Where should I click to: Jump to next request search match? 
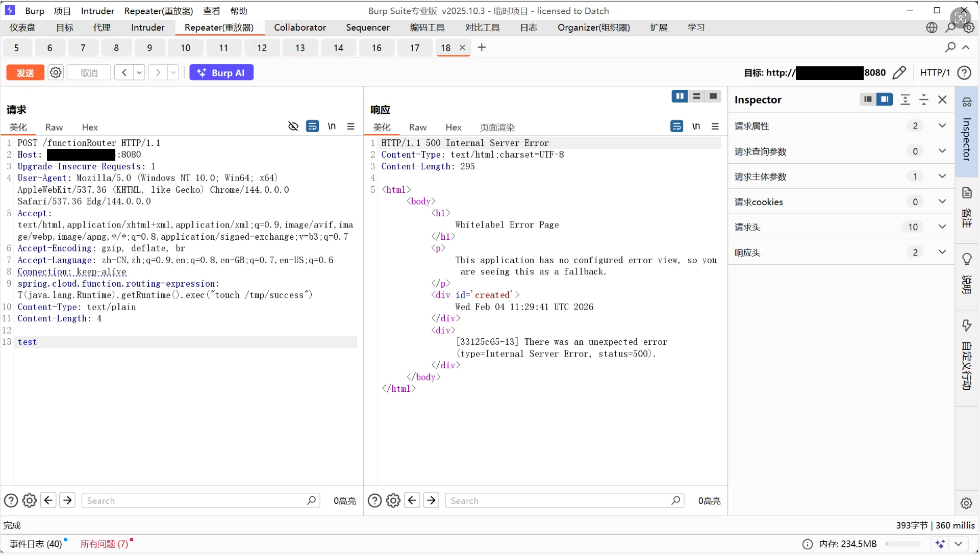click(x=67, y=500)
